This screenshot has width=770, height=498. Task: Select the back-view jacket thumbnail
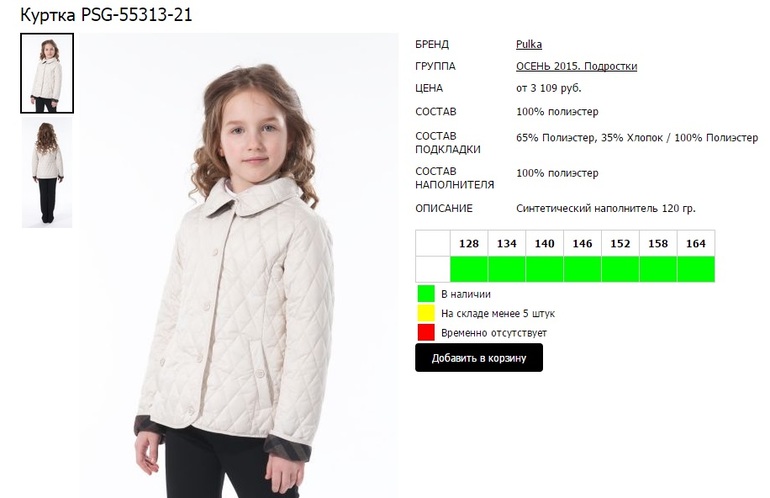47,172
